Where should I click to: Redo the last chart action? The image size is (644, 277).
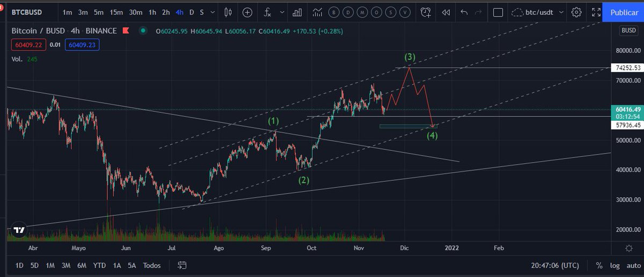[479, 12]
